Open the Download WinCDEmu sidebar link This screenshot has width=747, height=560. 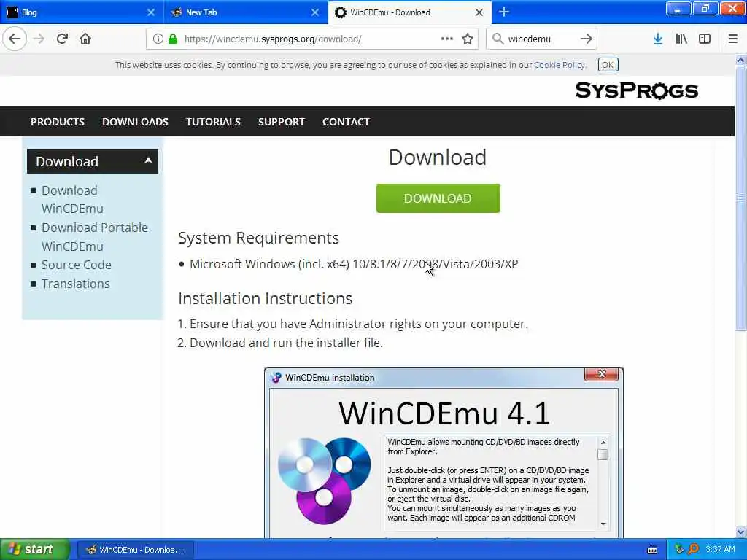(x=72, y=199)
